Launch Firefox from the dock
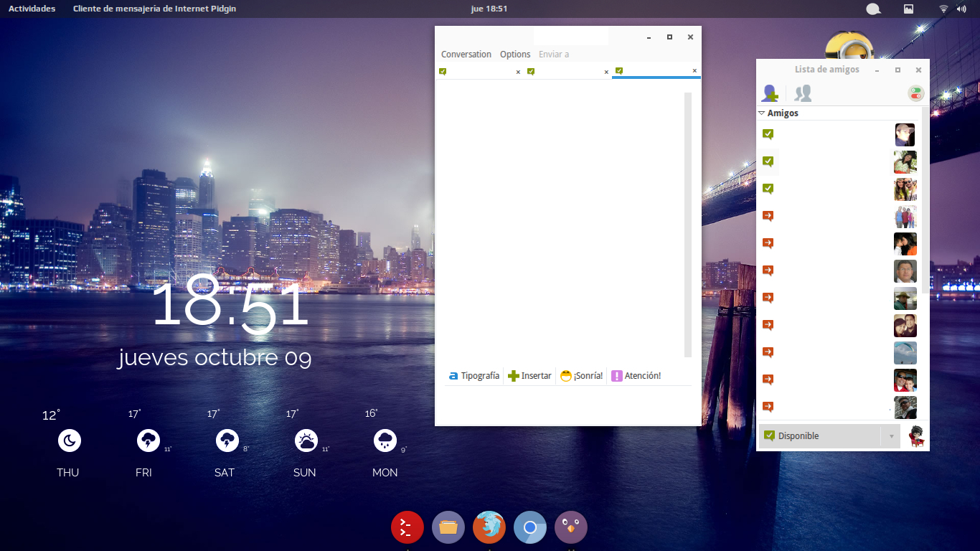Image resolution: width=980 pixels, height=551 pixels. 489,527
